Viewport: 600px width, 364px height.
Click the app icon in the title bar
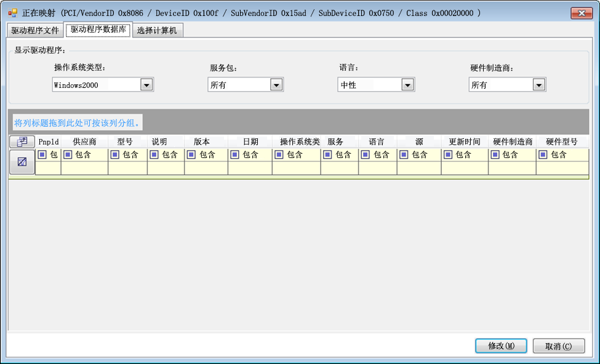pyautogui.click(x=12, y=13)
